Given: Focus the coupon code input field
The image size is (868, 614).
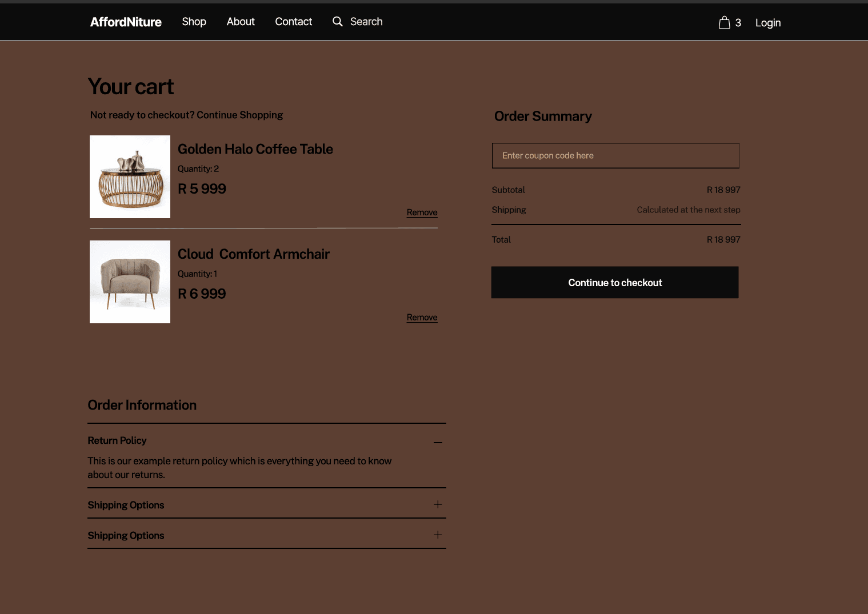Looking at the screenshot, I should [615, 155].
